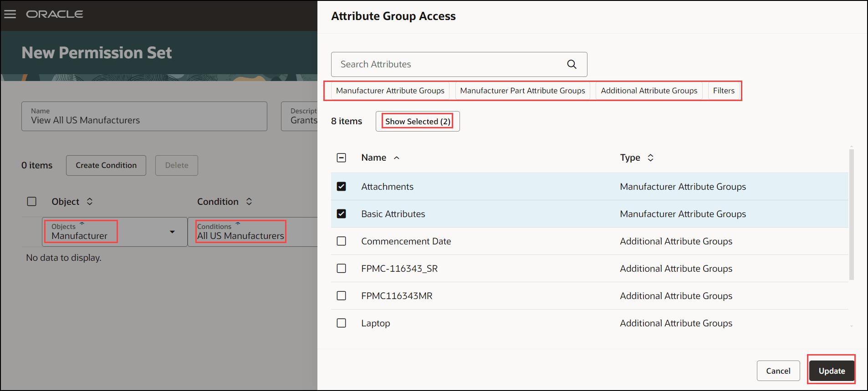Sort the list by Name column arrow
The height and width of the screenshot is (391, 868).
(397, 158)
